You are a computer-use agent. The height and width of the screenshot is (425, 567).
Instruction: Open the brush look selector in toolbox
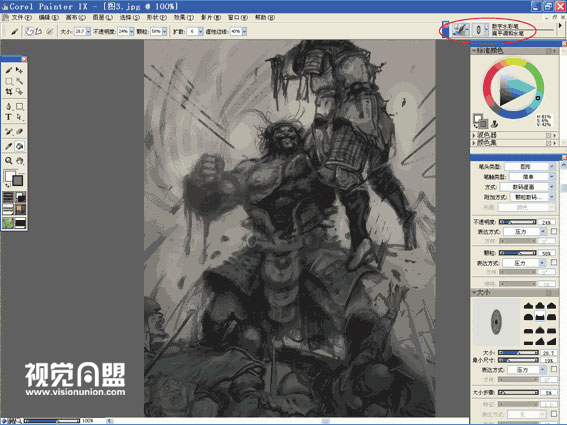tap(20, 222)
